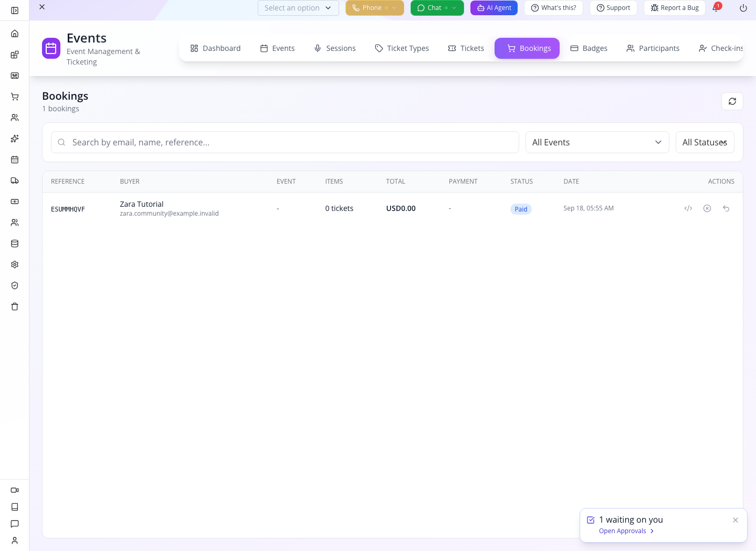Close the module with top-left X

click(x=42, y=7)
